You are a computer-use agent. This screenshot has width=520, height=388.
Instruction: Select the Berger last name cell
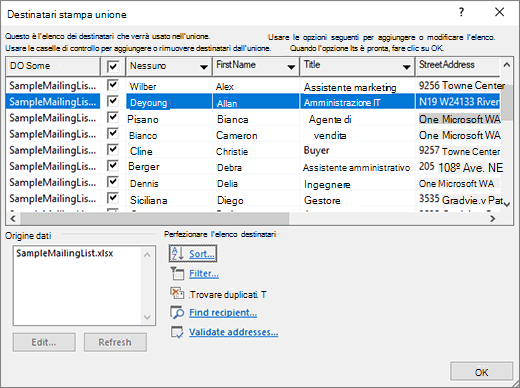pos(169,167)
